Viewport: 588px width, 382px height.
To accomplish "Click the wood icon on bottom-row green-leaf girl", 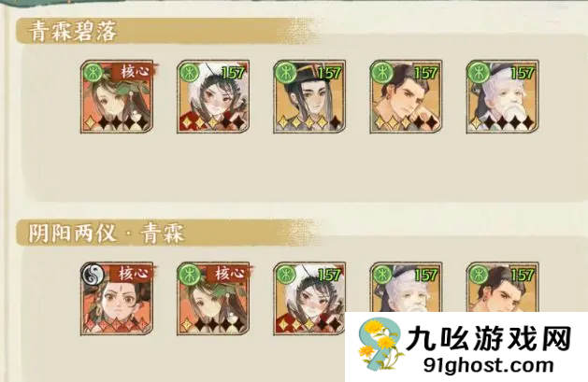I will tap(190, 275).
